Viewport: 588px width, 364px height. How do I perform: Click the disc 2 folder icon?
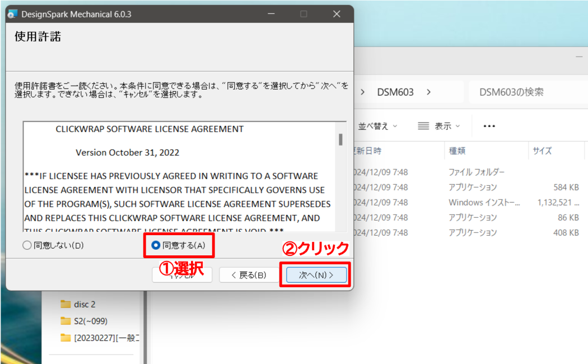66,304
